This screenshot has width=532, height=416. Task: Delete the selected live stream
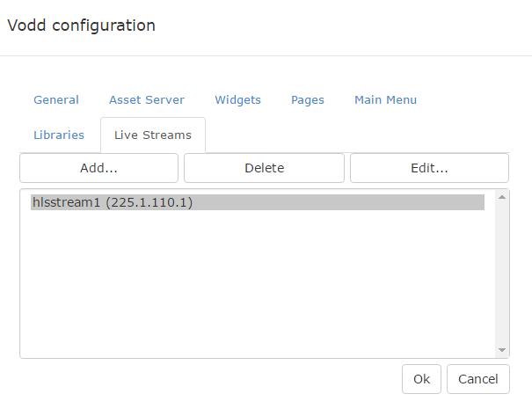(264, 168)
